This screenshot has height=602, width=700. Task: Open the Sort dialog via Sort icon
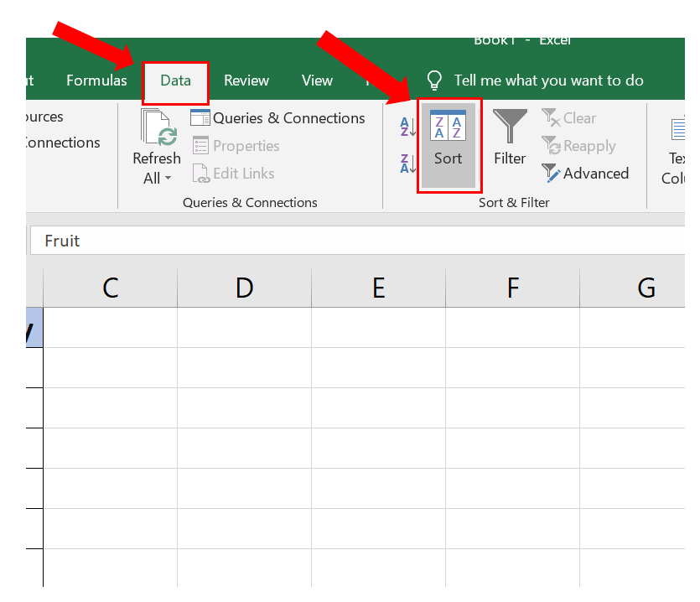449,145
